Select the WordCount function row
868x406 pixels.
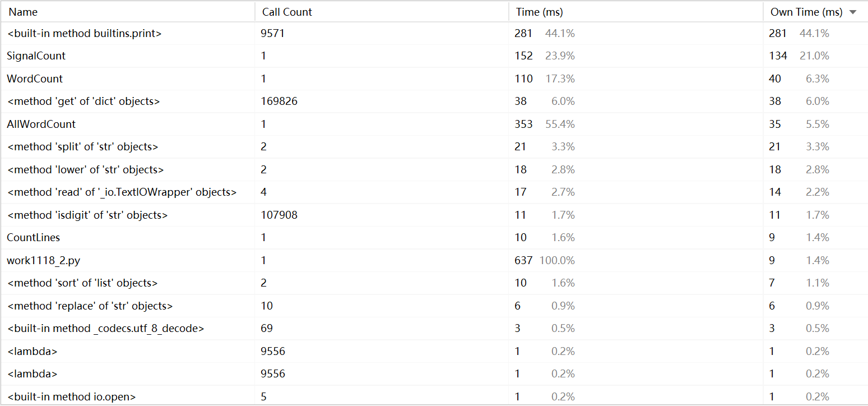coord(35,79)
